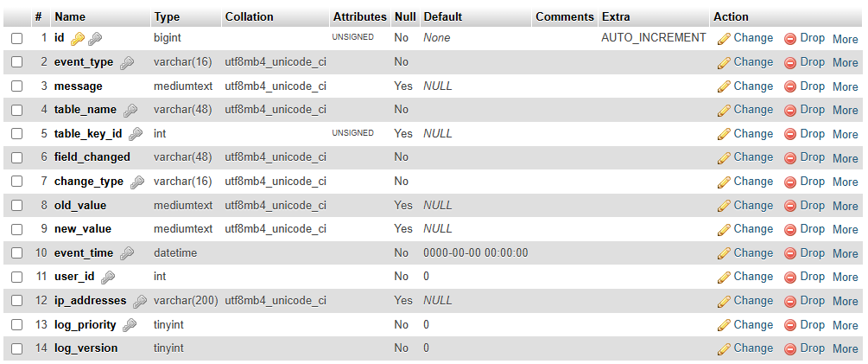Click the grey index key icon beside ip_addresses
This screenshot has width=868, height=364.
(140, 302)
